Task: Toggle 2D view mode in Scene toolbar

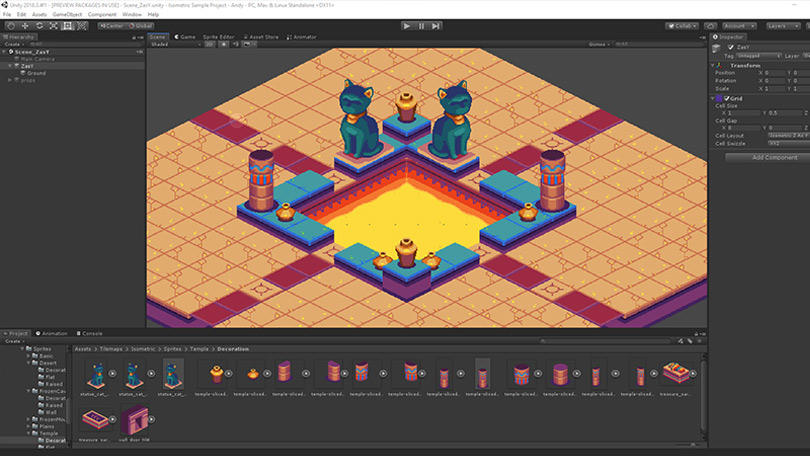Action: (x=209, y=44)
